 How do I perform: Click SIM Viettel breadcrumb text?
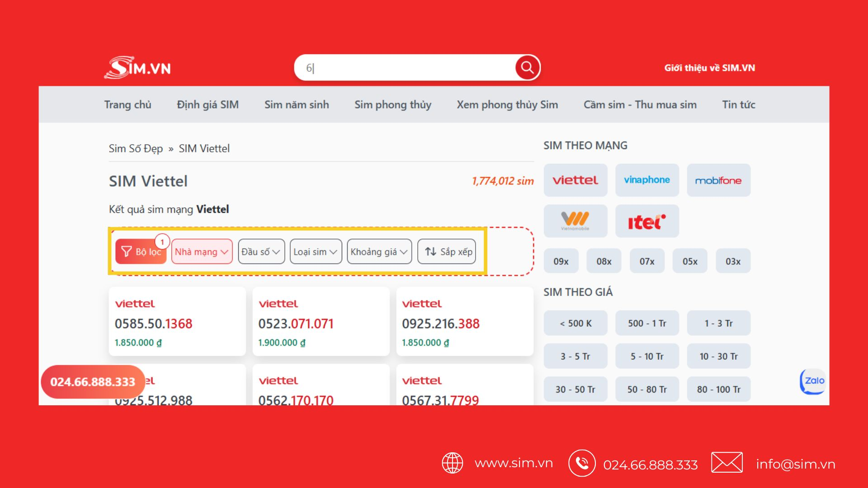pos(204,149)
